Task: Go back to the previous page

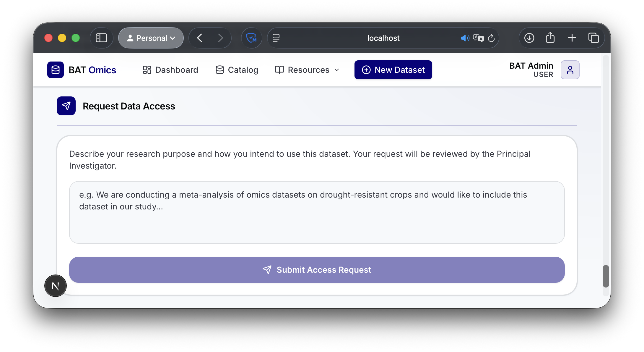Action: click(200, 38)
